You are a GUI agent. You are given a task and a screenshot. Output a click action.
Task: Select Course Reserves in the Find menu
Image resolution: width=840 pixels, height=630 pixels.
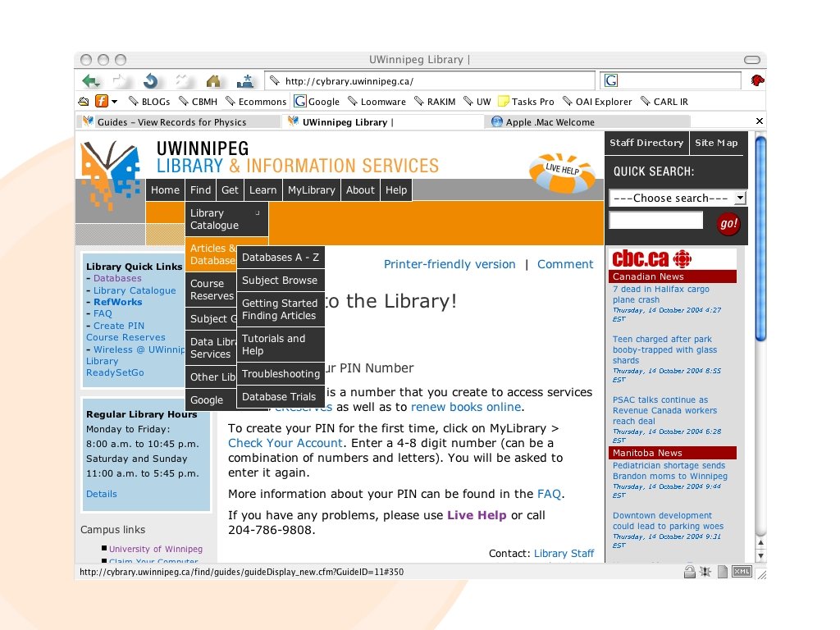[x=211, y=290]
